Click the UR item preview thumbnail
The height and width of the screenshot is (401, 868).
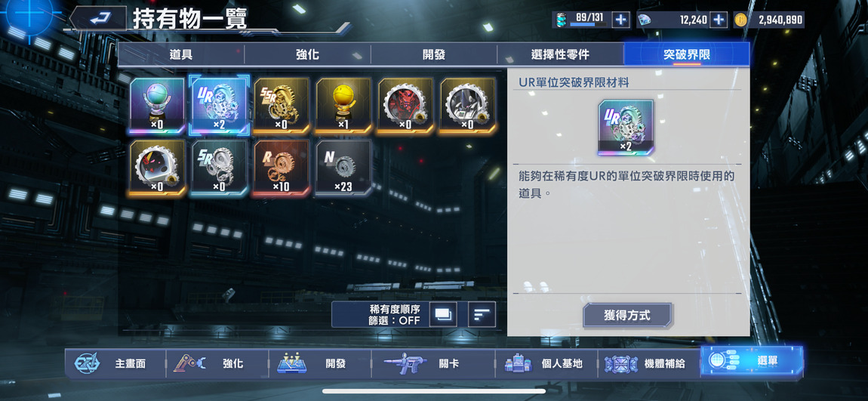[x=626, y=128]
